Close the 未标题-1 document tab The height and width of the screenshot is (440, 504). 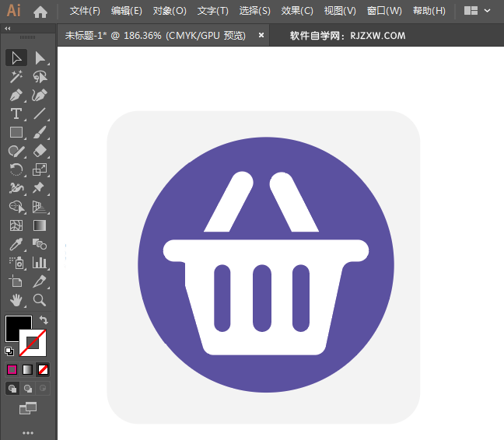pyautogui.click(x=261, y=35)
